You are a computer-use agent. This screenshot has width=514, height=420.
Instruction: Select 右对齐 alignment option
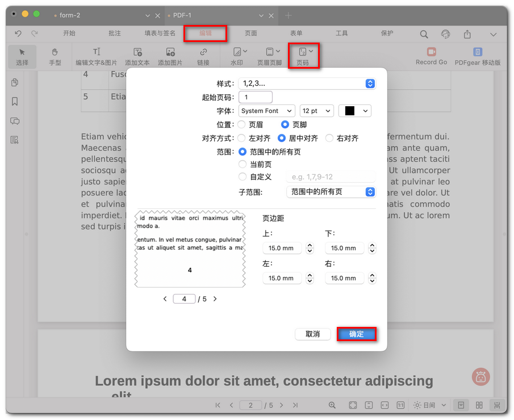(x=329, y=138)
